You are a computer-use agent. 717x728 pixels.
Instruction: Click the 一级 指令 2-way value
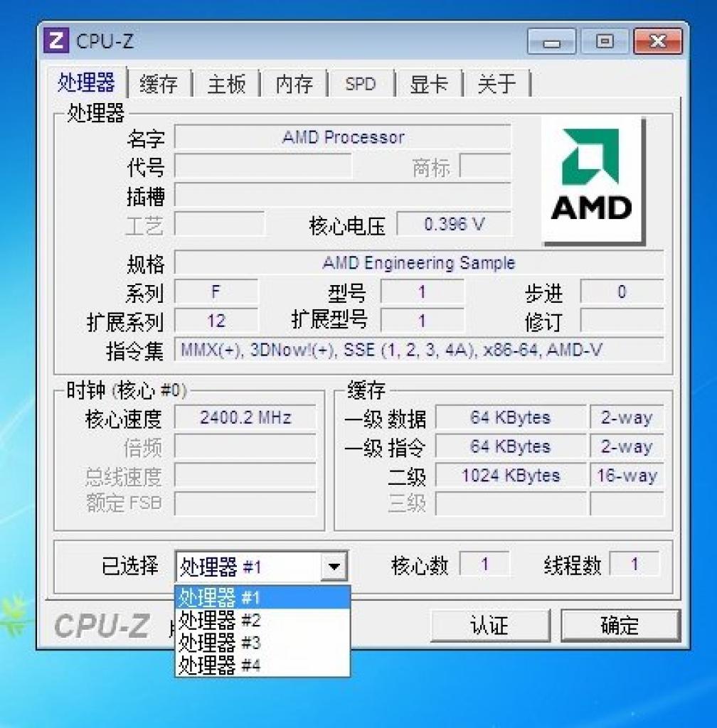pyautogui.click(x=627, y=446)
